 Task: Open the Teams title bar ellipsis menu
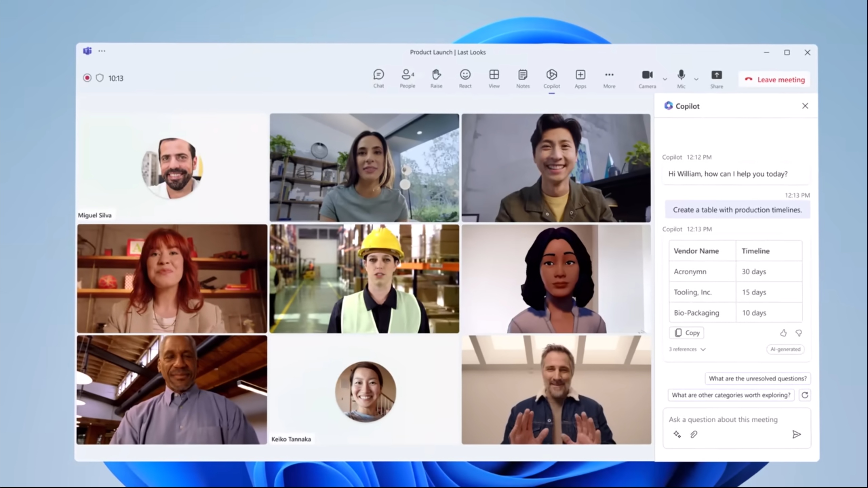click(102, 51)
